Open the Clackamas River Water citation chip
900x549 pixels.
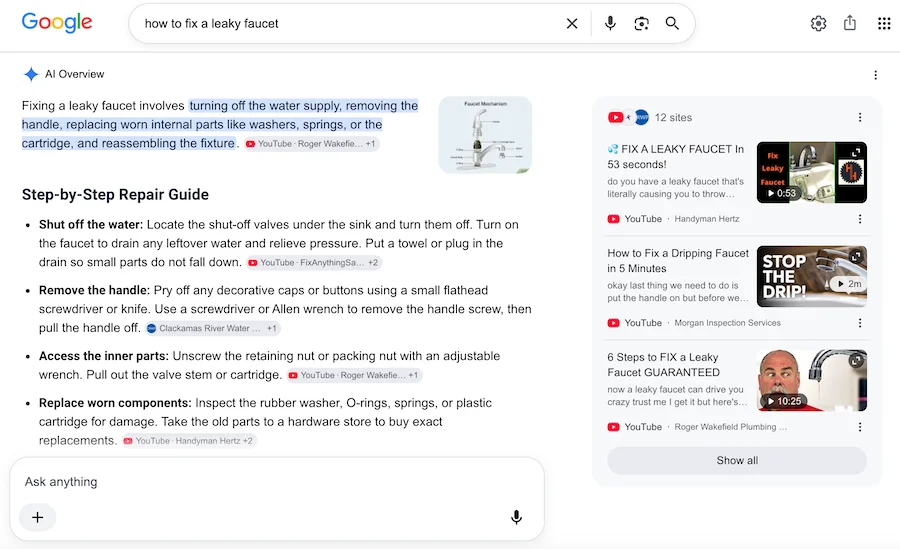point(212,328)
